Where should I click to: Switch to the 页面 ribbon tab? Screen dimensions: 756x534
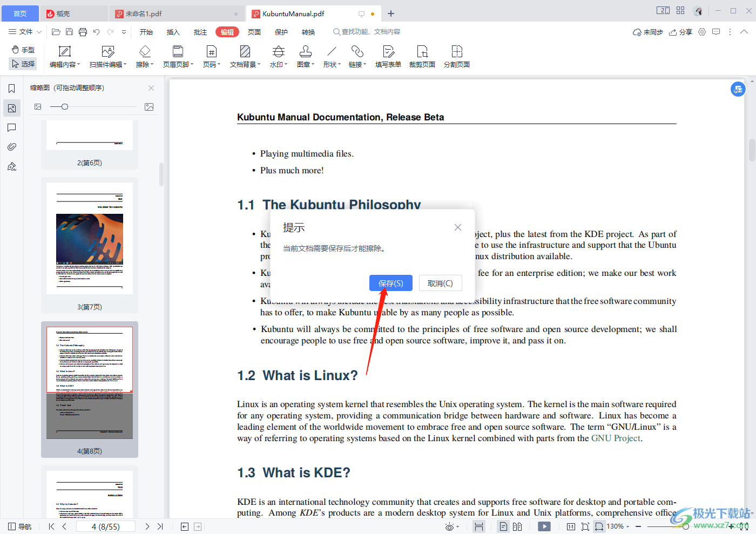point(254,32)
